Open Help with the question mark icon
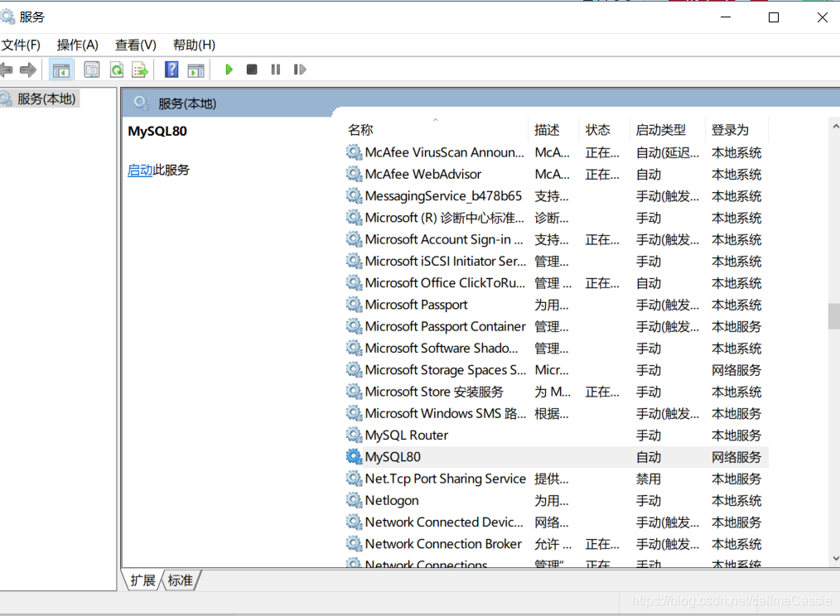This screenshot has height=616, width=840. tap(171, 70)
